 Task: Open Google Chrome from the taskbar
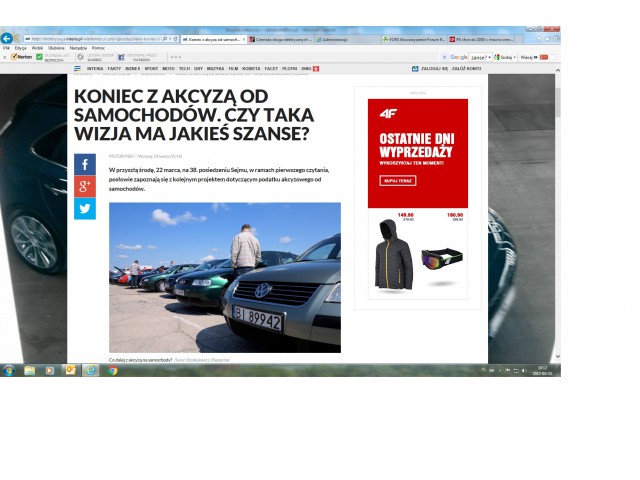pos(112,370)
